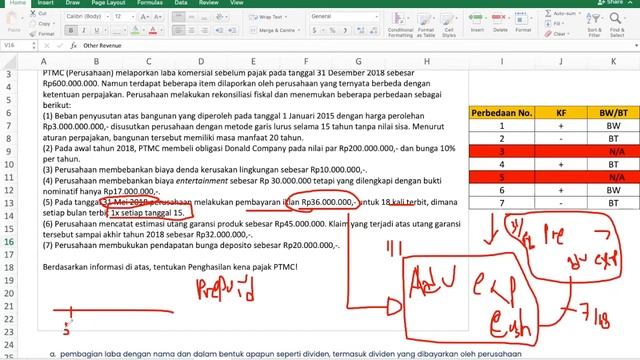Click the currency format icon
Screen dimensions: 640x360
(315, 31)
